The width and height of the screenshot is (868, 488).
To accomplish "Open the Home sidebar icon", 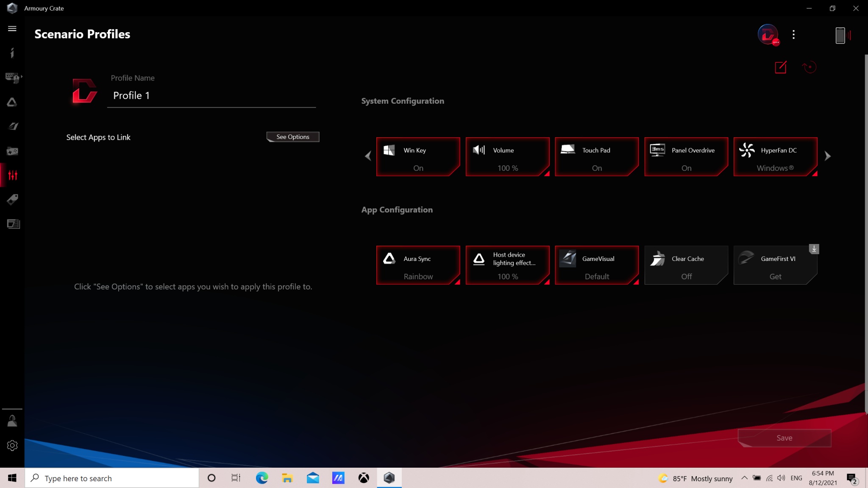I will click(x=12, y=53).
